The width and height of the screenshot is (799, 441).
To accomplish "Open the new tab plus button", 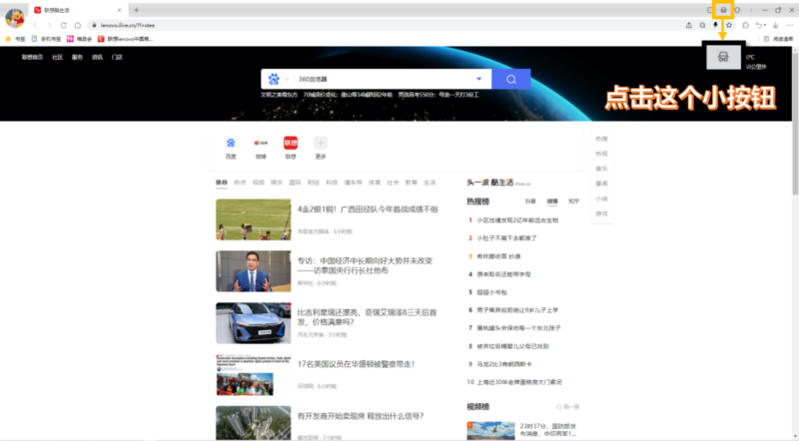I will [x=136, y=9].
